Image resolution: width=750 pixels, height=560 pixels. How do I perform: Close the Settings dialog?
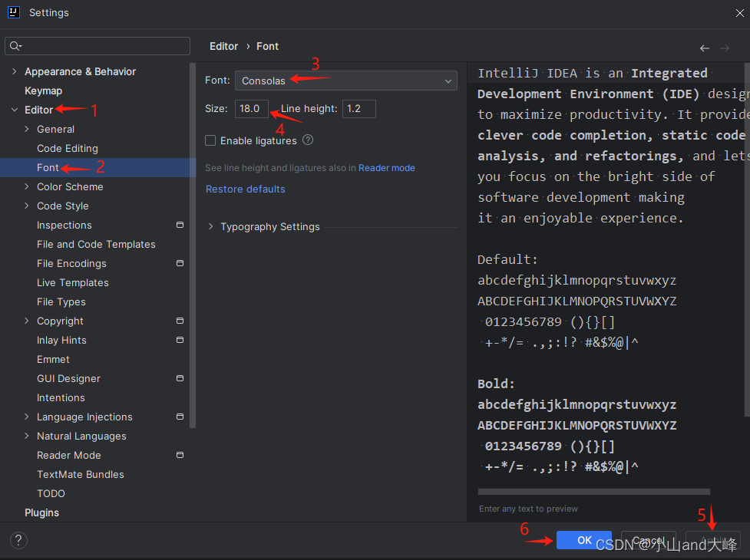coord(739,13)
